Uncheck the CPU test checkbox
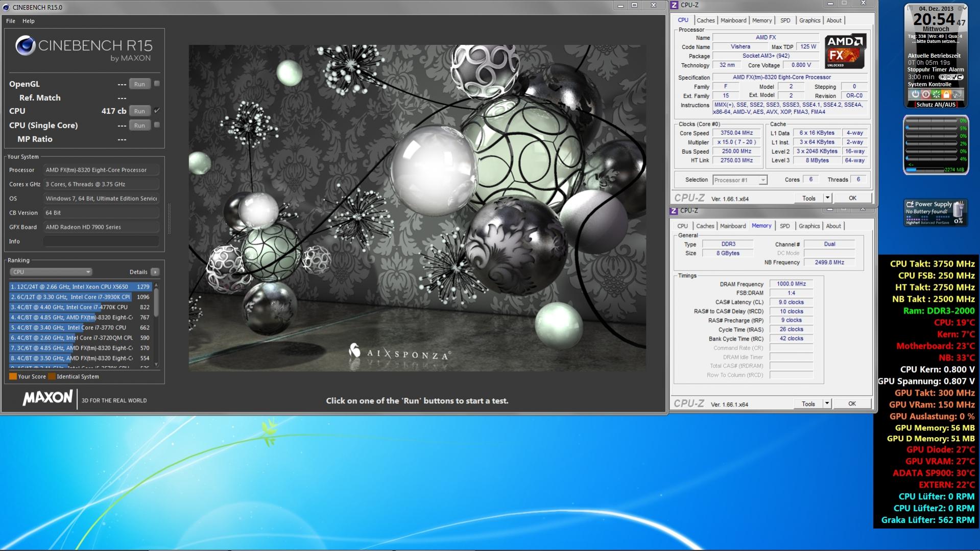Image resolution: width=980 pixels, height=551 pixels. 157,111
